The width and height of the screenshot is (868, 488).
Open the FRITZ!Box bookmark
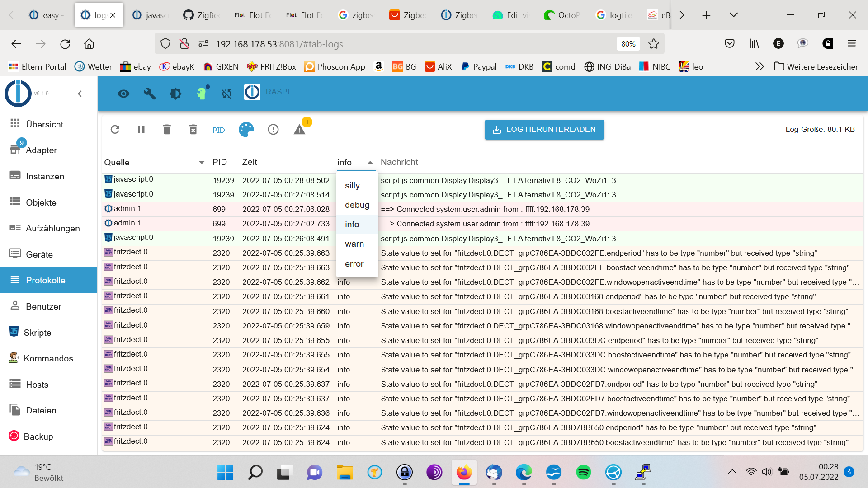coord(271,67)
